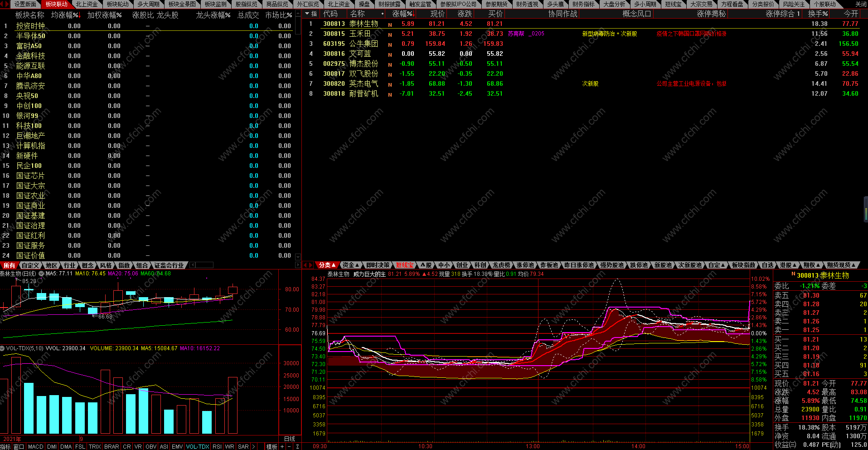Click the 日线 period label

[x=290, y=439]
